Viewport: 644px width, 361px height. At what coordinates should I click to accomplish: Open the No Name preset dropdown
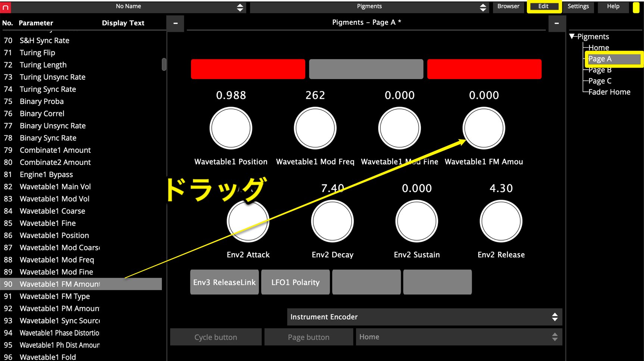tap(129, 7)
